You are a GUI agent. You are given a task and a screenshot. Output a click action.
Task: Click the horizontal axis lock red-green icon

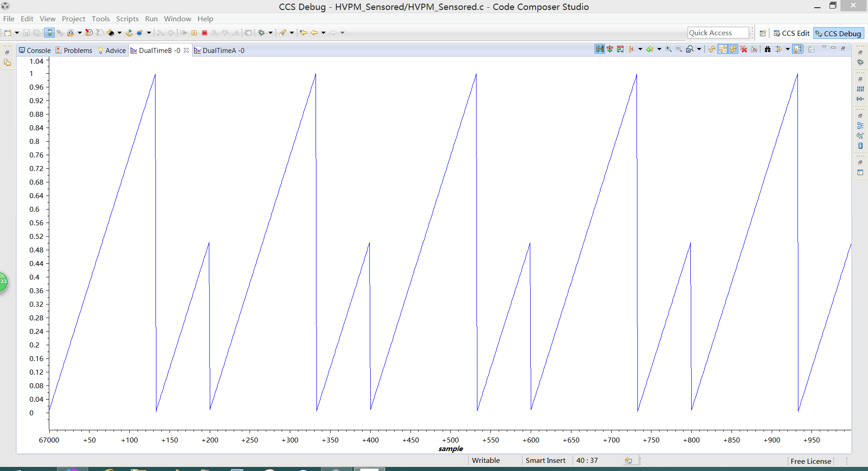click(610, 49)
